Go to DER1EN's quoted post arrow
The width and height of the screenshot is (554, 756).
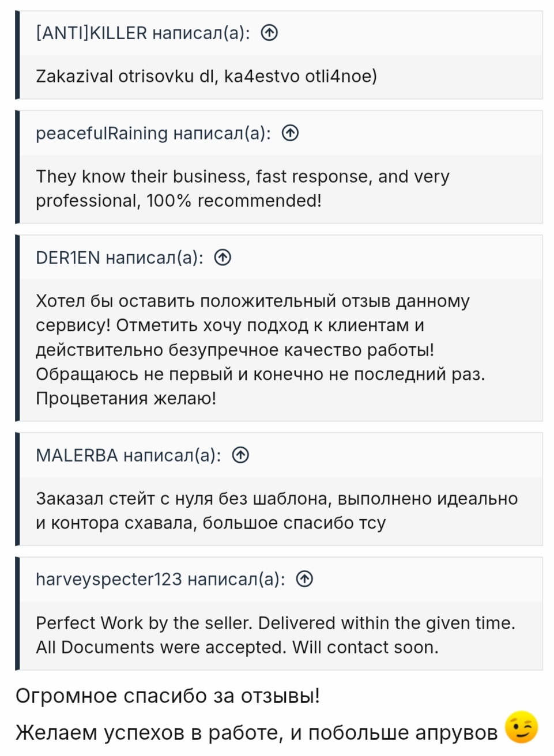[223, 258]
